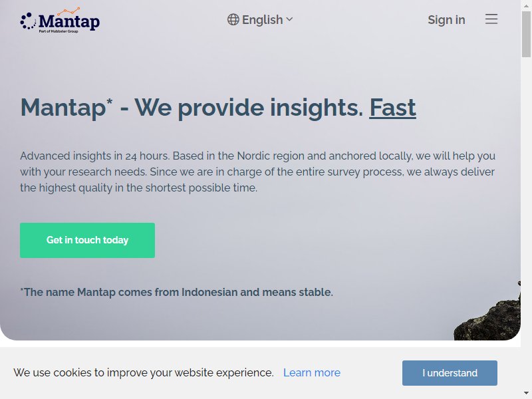The image size is (532, 399).
Task: Open the Sign in page
Action: click(x=446, y=20)
